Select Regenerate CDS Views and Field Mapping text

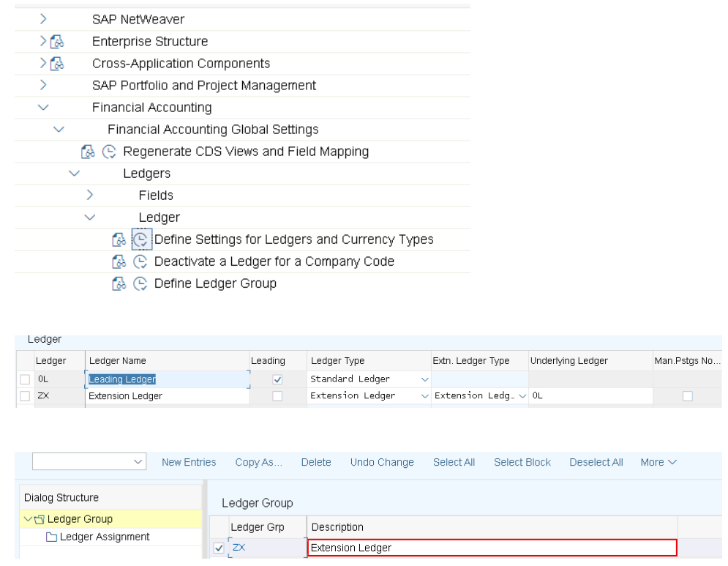pos(246,152)
